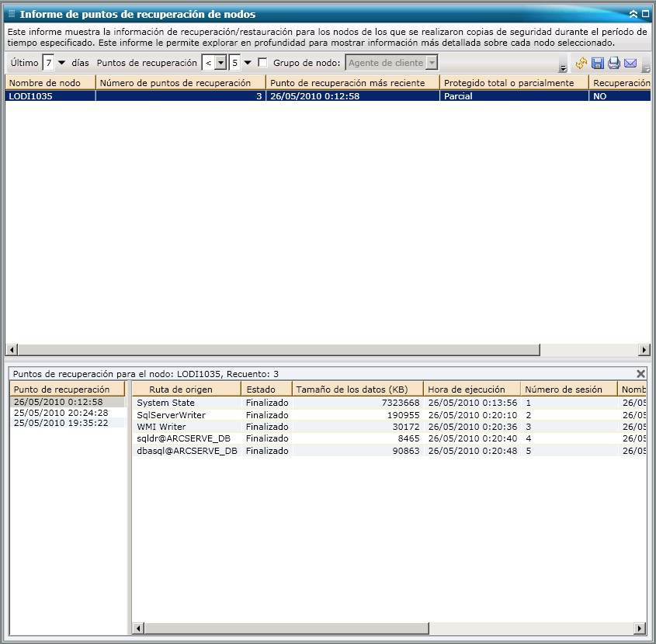
Task: Print the report with the printer icon
Action: (614, 63)
